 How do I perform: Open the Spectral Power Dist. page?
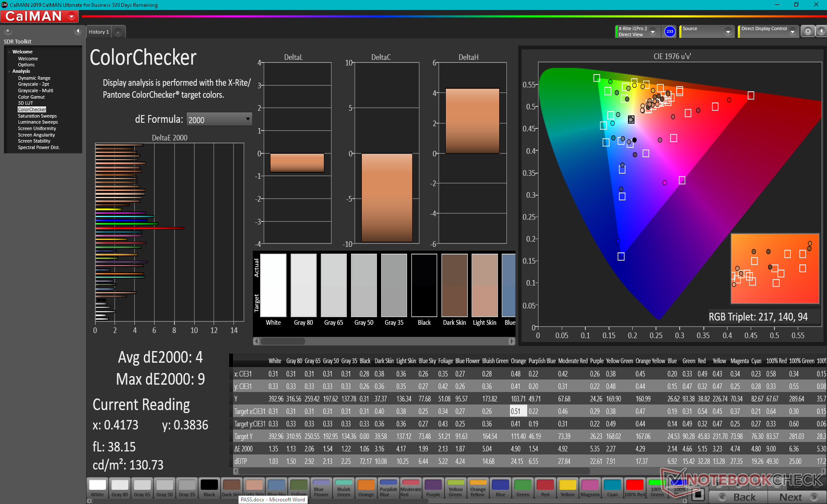coord(39,147)
